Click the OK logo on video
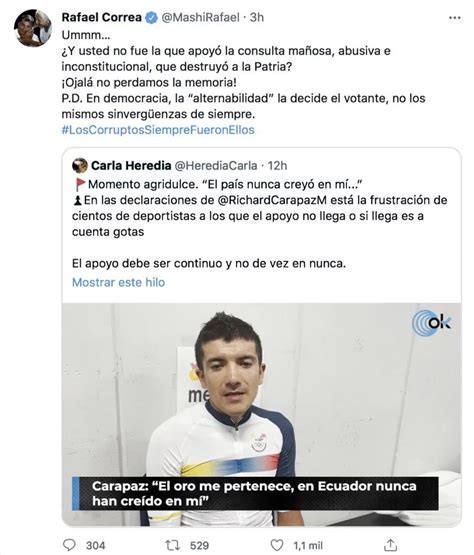The image size is (474, 555). (x=431, y=323)
